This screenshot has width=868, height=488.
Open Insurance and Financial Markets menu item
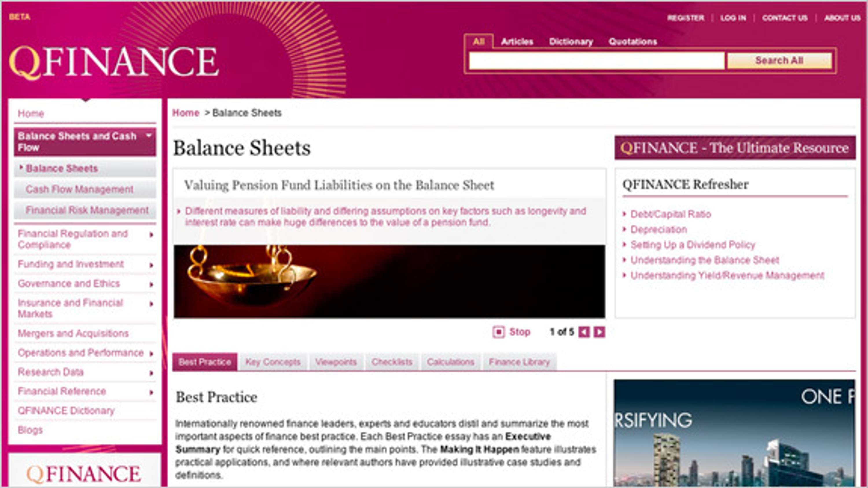click(70, 308)
